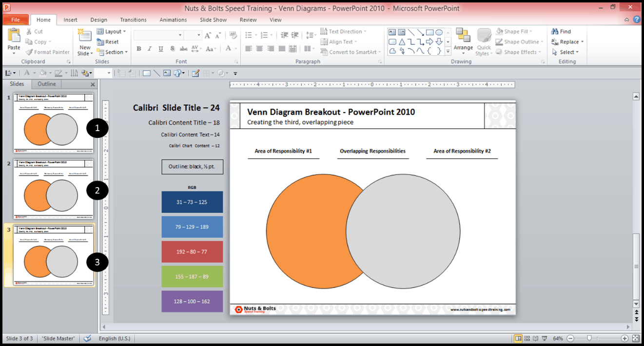Switch to the Design ribbon tab
644x346 pixels.
tap(98, 20)
